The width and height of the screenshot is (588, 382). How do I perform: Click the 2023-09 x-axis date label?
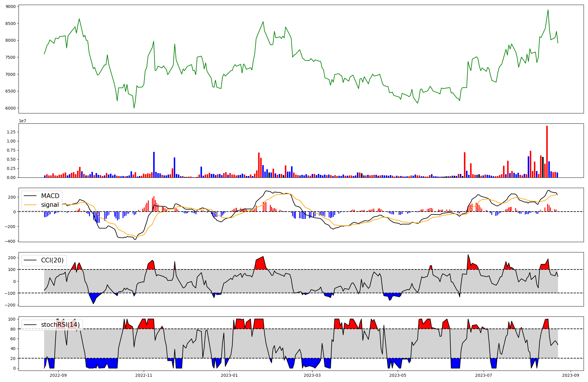coord(571,375)
